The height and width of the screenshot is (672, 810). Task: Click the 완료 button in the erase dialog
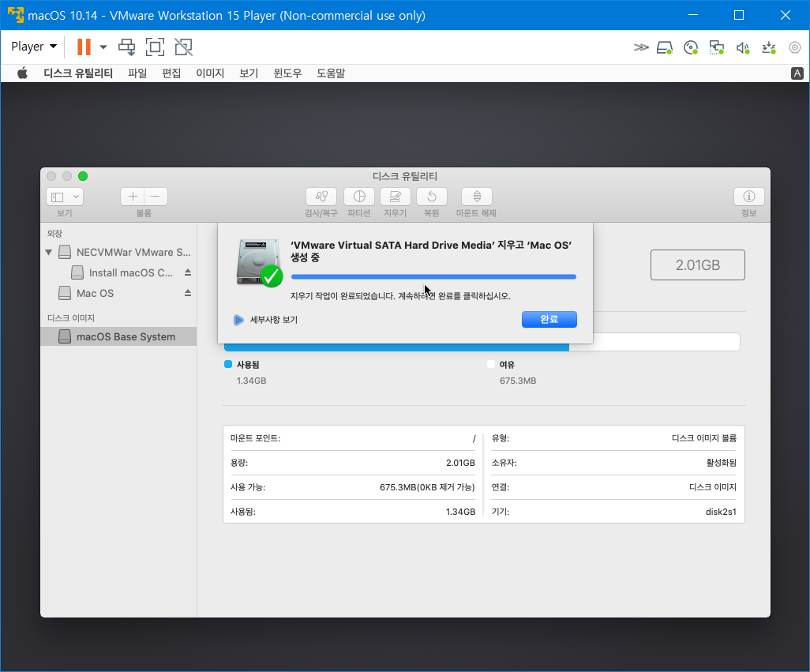(549, 319)
